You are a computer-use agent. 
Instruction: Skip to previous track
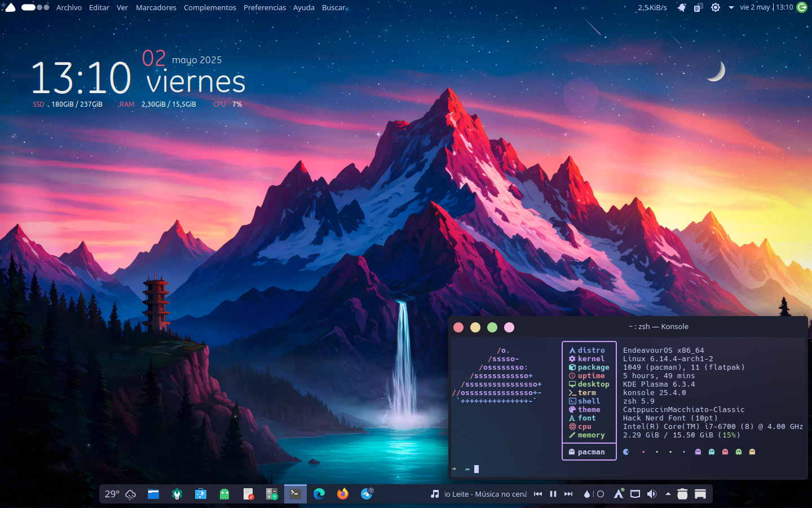(x=538, y=494)
